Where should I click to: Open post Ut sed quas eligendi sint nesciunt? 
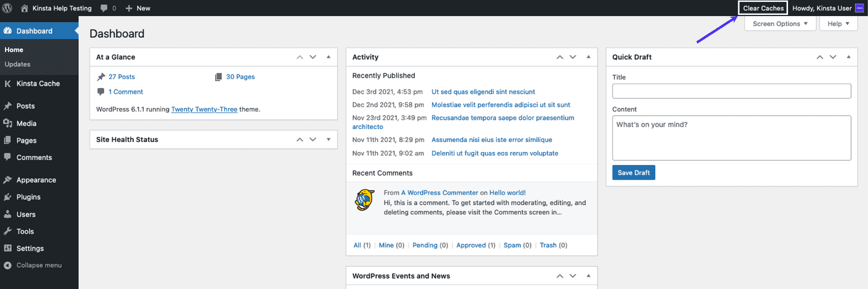click(x=483, y=92)
